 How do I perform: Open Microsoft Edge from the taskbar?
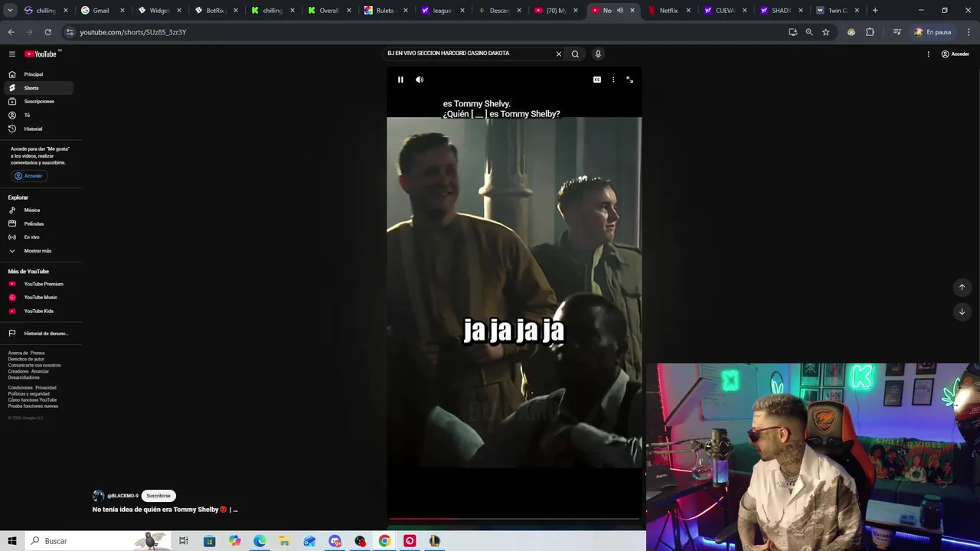[x=260, y=541]
